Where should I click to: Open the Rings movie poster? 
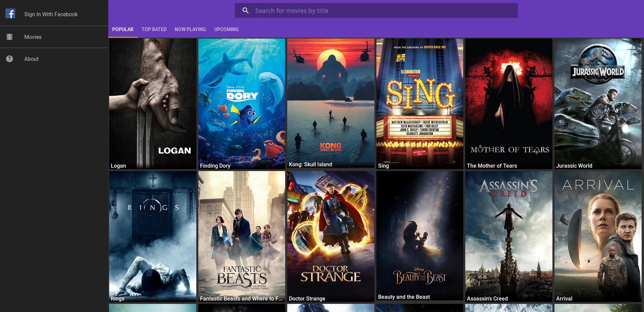153,236
